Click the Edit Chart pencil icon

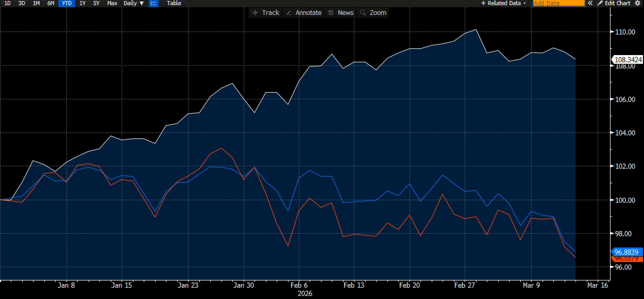click(600, 3)
